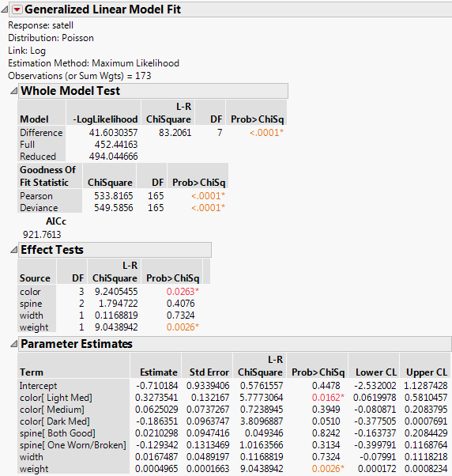
Task: Select the spine[ Both Good] term
Action: pos(58,433)
